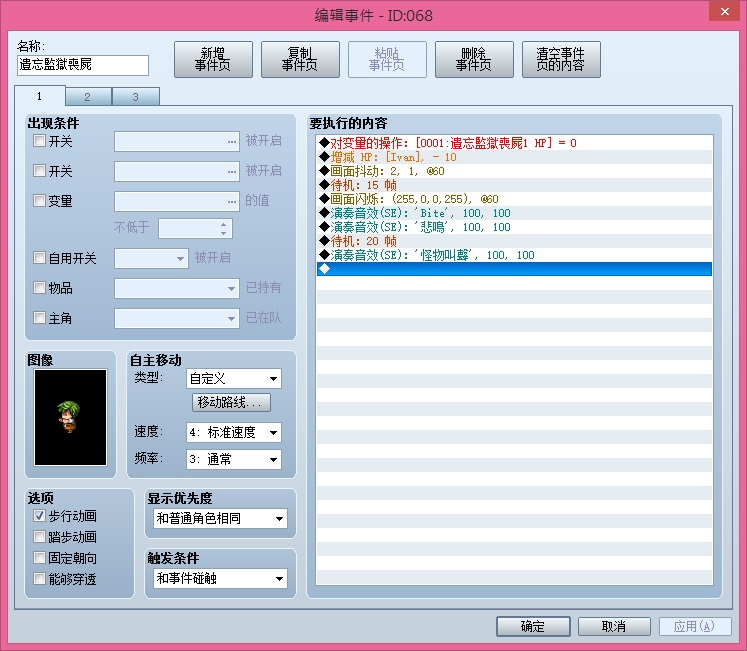Select the highlighted empty command line

515,269
